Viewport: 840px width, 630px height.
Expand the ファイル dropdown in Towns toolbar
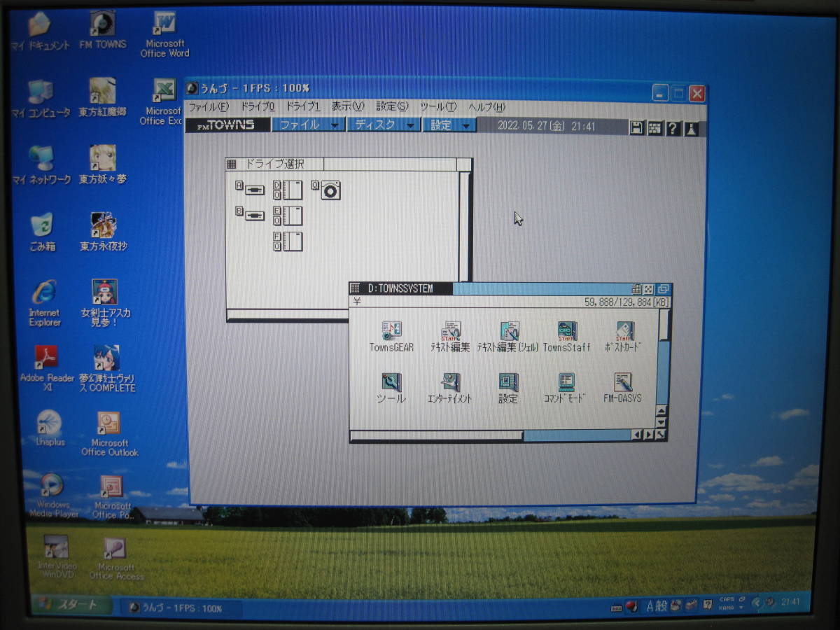pyautogui.click(x=309, y=125)
